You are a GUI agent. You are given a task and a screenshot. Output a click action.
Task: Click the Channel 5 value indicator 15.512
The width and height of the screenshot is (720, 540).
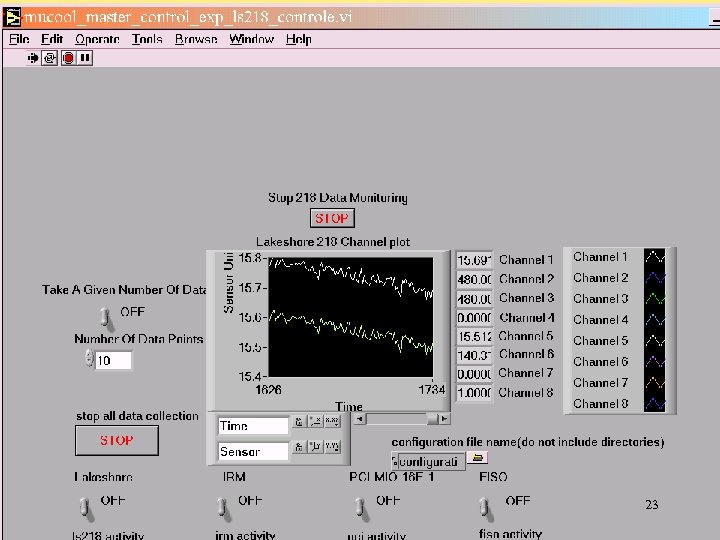[474, 337]
